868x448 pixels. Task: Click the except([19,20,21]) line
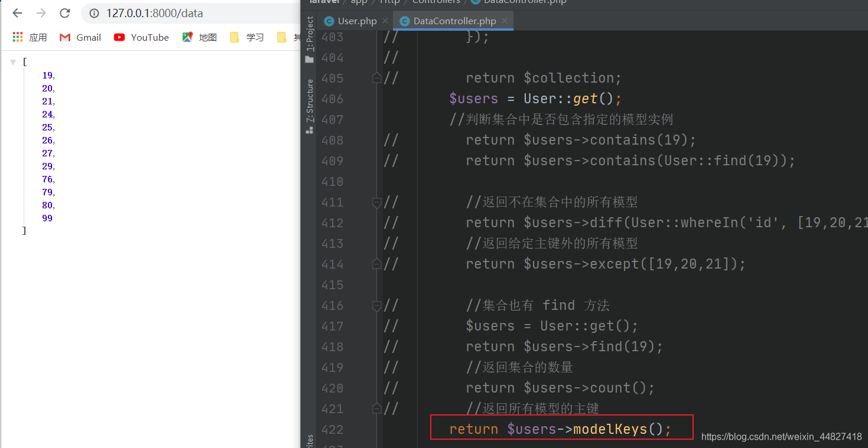click(x=606, y=264)
